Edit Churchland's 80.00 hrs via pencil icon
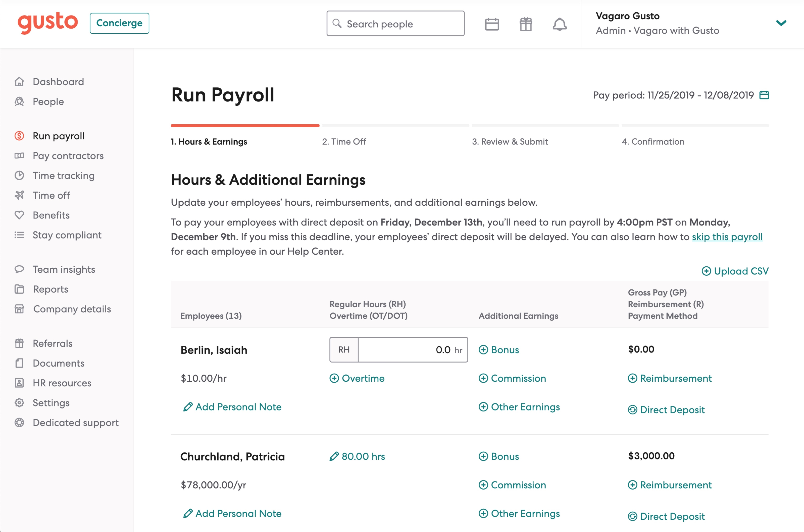This screenshot has height=532, width=804. pyautogui.click(x=334, y=456)
